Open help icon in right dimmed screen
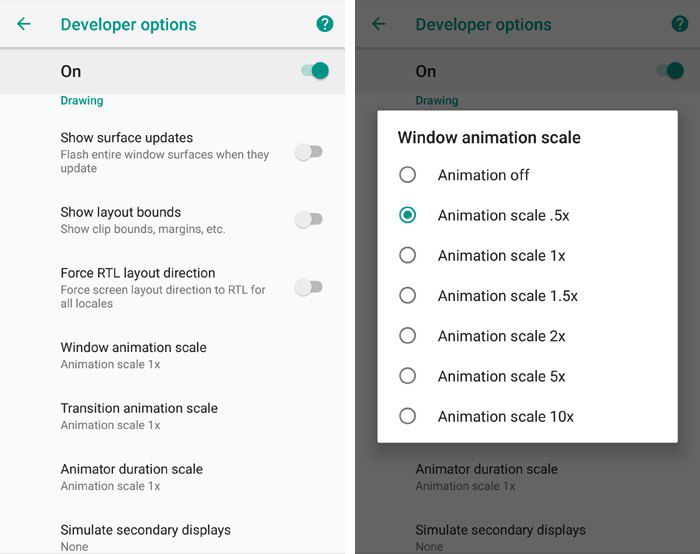Screen dimensions: 700x554 point(679,24)
